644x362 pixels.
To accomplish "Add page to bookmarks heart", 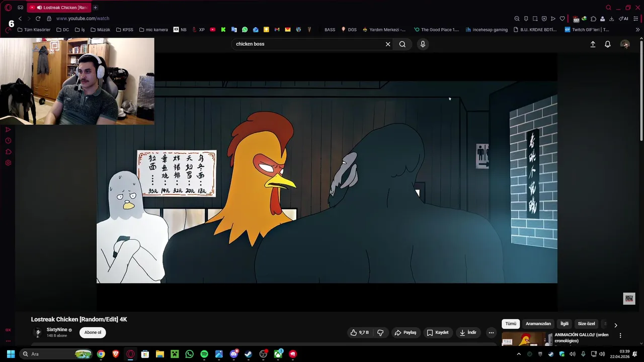I will click(562, 19).
